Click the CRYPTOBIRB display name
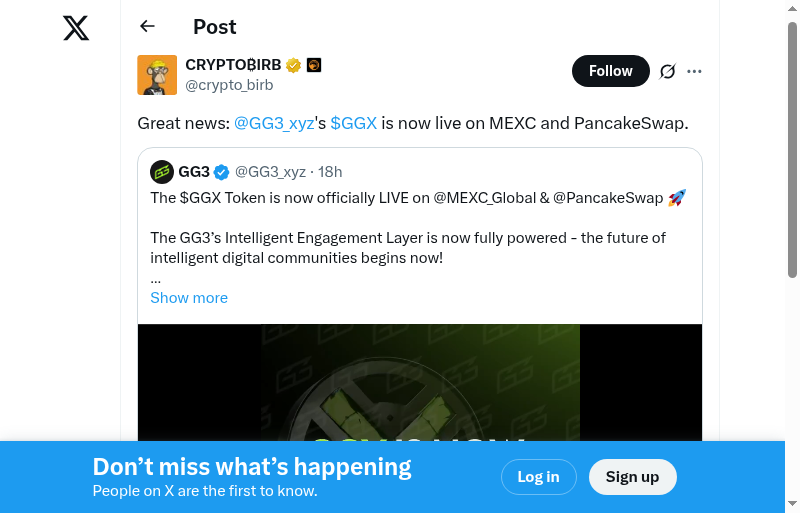Image resolution: width=800 pixels, height=513 pixels. pos(233,65)
